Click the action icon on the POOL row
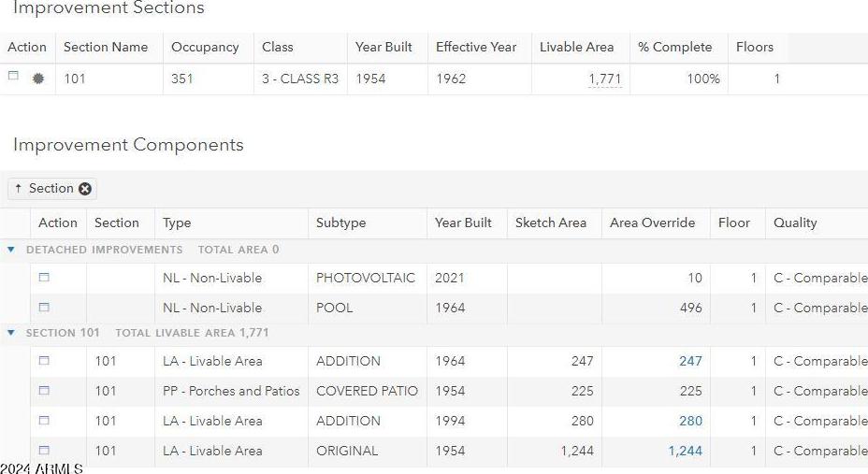The width and height of the screenshot is (868, 474). [x=44, y=307]
